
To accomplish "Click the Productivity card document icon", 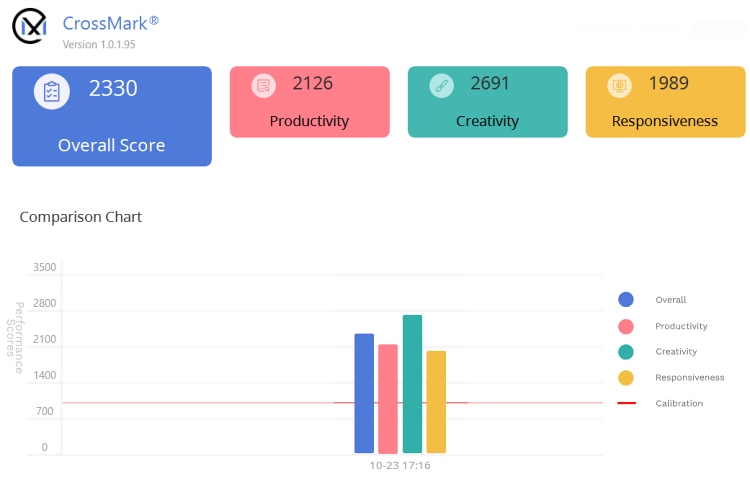I will [x=264, y=86].
